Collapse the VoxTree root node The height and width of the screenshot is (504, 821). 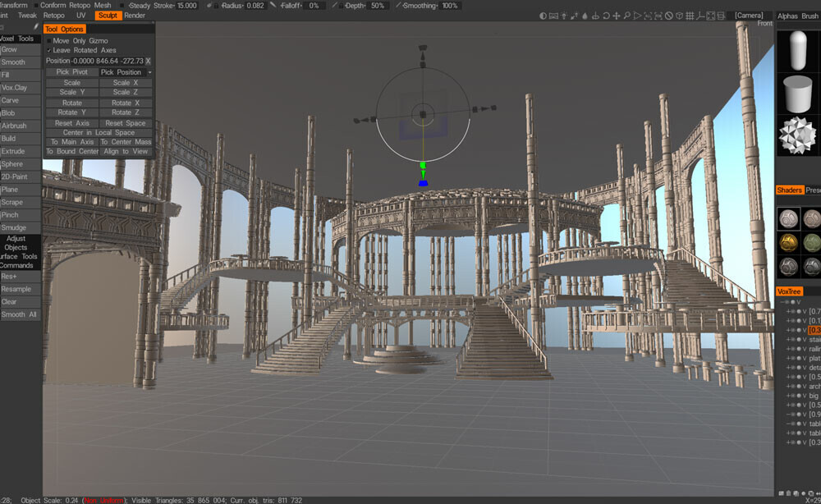[x=782, y=302]
